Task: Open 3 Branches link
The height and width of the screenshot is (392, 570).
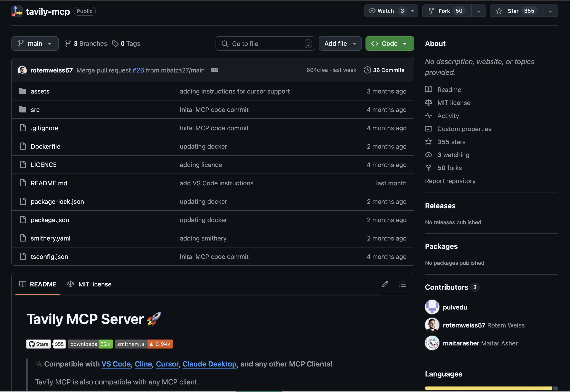Action: pos(86,43)
